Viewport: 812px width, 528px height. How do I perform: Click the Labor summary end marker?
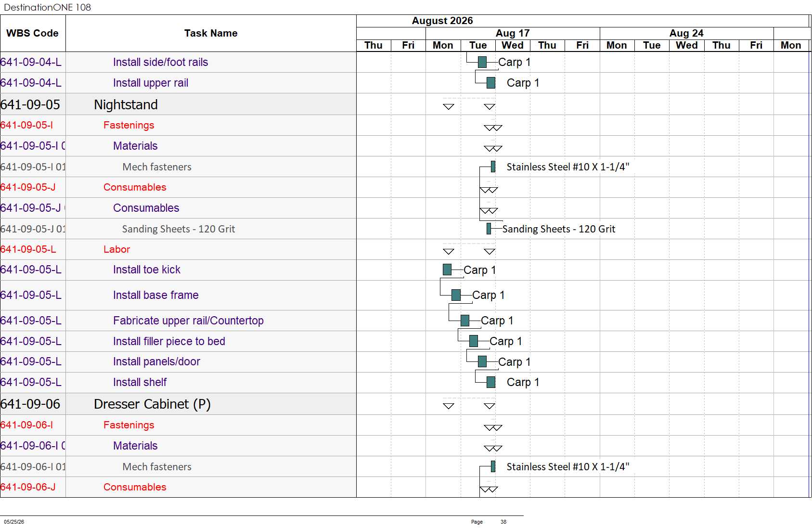pos(490,251)
